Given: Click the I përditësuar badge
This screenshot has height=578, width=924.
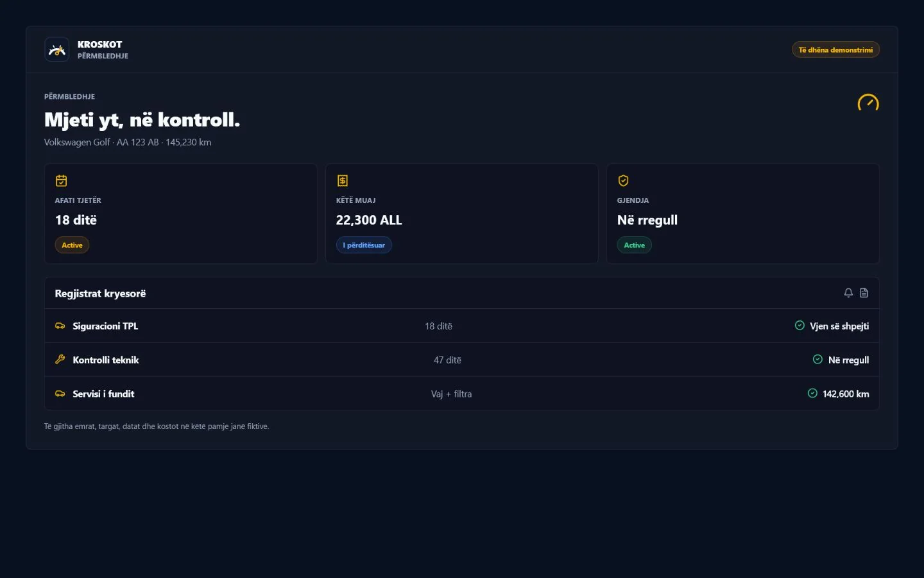Looking at the screenshot, I should 364,245.
